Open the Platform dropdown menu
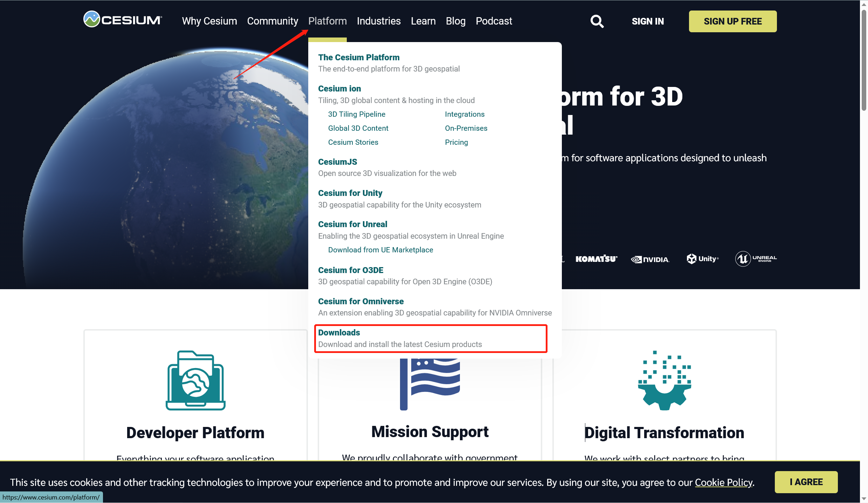868x503 pixels. click(x=327, y=21)
